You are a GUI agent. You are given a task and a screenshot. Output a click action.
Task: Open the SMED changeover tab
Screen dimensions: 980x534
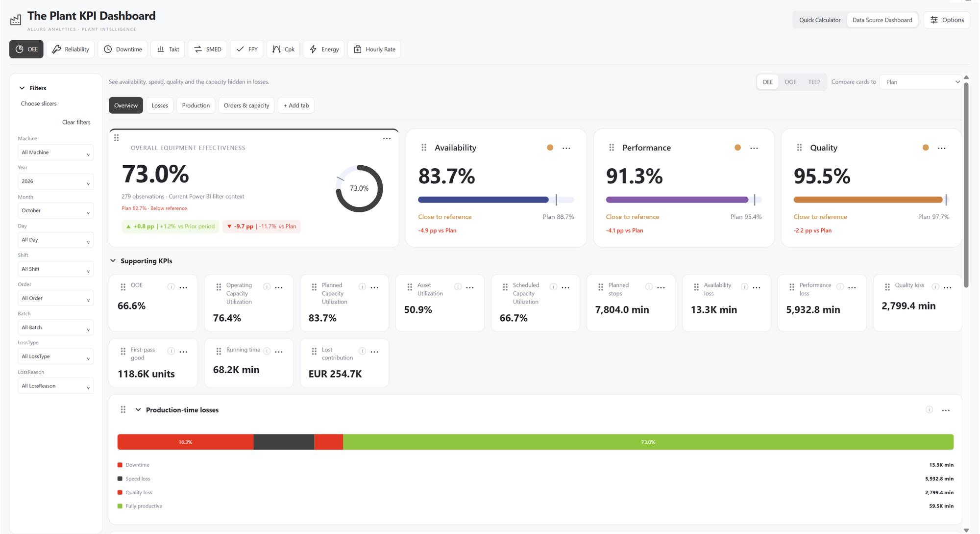click(x=207, y=49)
